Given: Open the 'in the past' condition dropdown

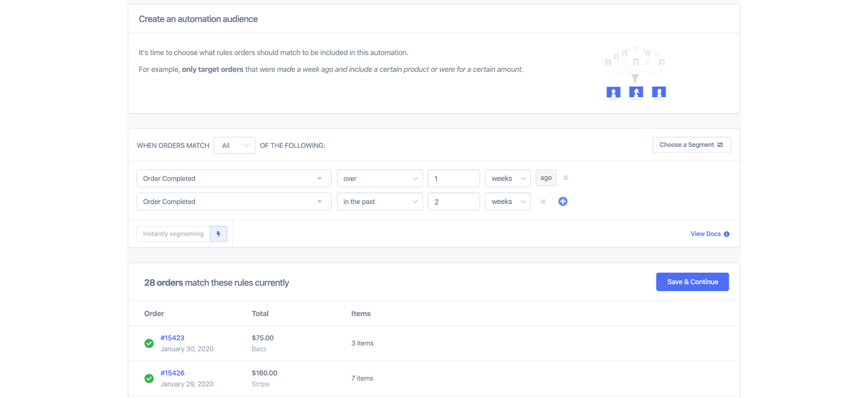Looking at the screenshot, I should point(379,202).
